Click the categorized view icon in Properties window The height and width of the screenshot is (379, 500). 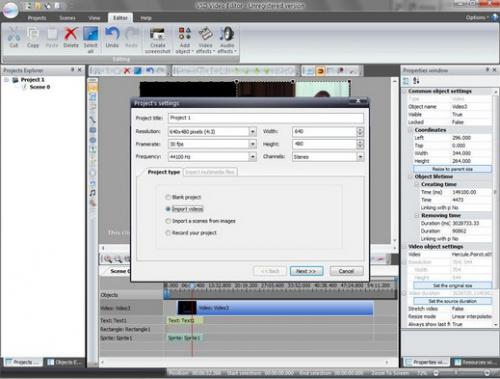406,81
